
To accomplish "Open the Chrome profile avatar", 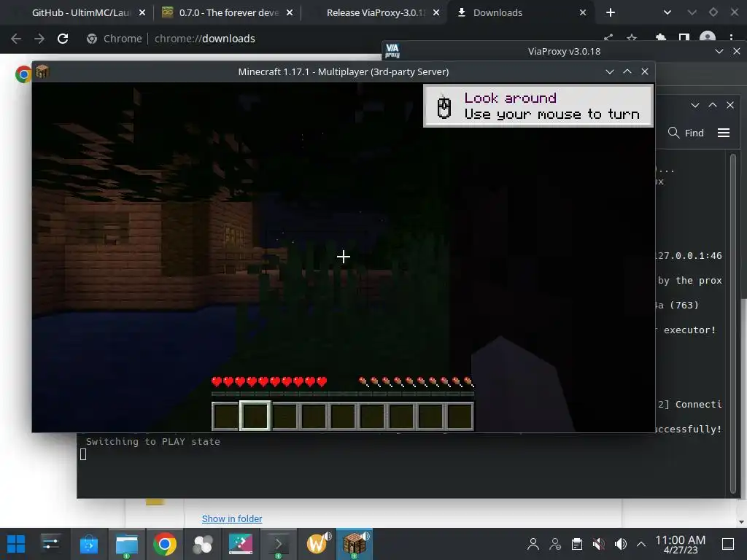I will pos(708,38).
